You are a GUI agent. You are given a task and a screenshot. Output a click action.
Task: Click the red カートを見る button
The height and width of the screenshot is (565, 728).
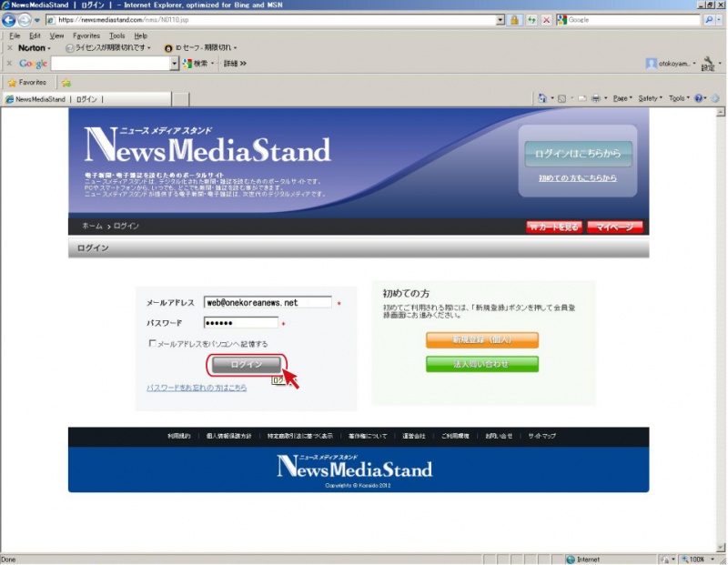coord(554,227)
